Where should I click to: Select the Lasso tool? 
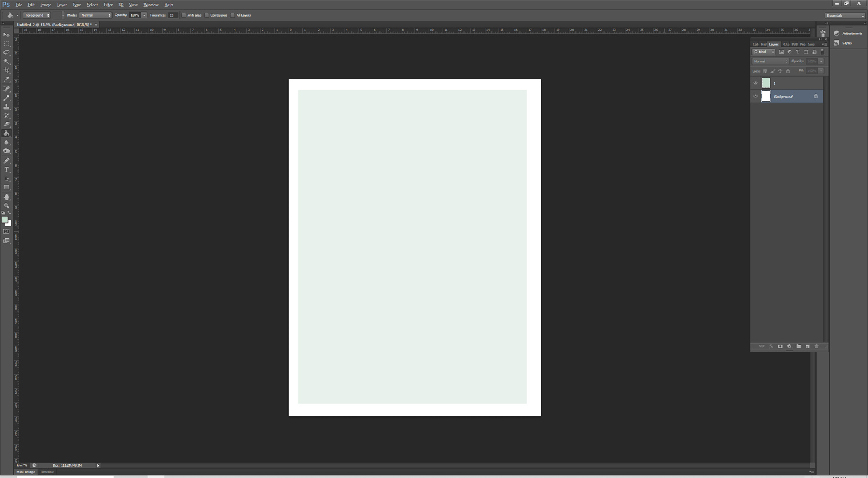6,53
